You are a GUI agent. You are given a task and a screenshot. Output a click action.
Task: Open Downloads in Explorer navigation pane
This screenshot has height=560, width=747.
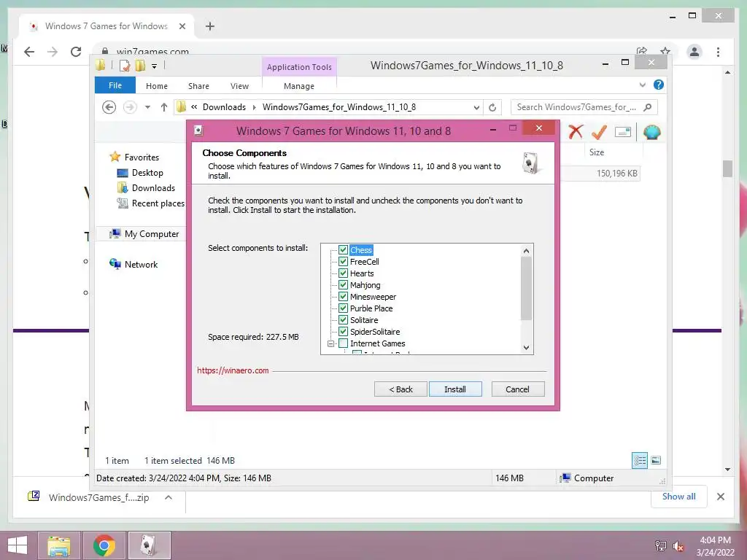pyautogui.click(x=153, y=188)
